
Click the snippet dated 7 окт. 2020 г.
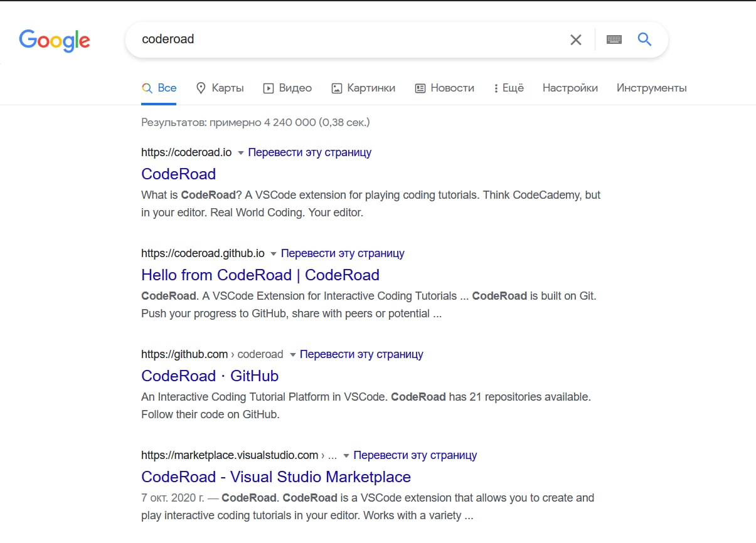368,507
